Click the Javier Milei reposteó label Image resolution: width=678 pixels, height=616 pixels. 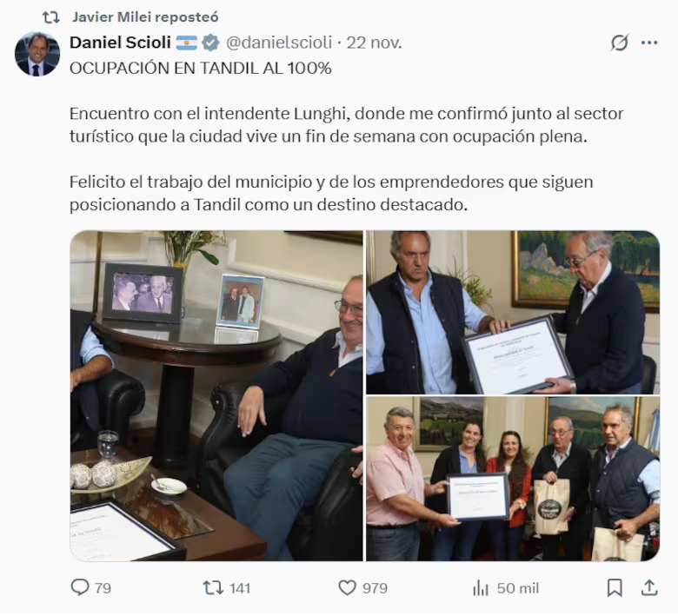pos(145,17)
